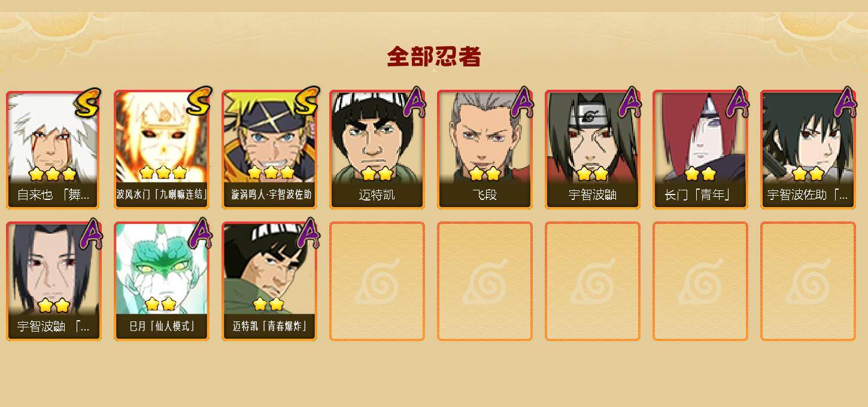Open the 迈特凯「青春爆炸」 card
868x407 pixels.
(269, 281)
